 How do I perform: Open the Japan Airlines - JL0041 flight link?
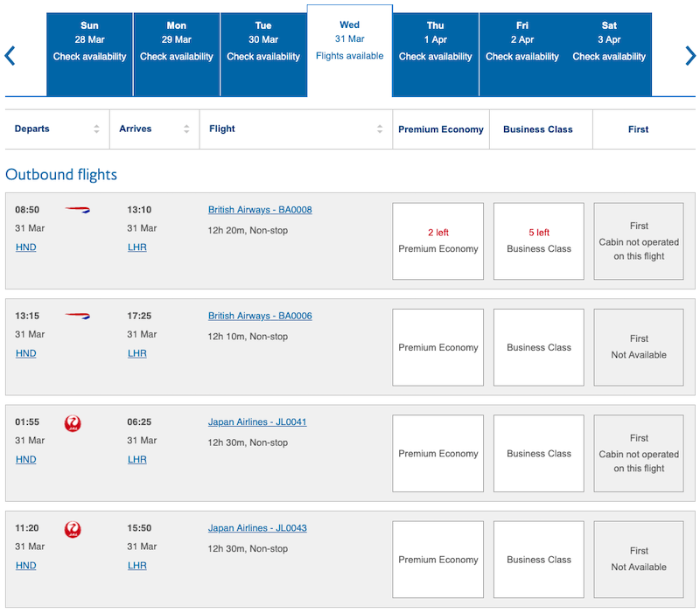(257, 422)
